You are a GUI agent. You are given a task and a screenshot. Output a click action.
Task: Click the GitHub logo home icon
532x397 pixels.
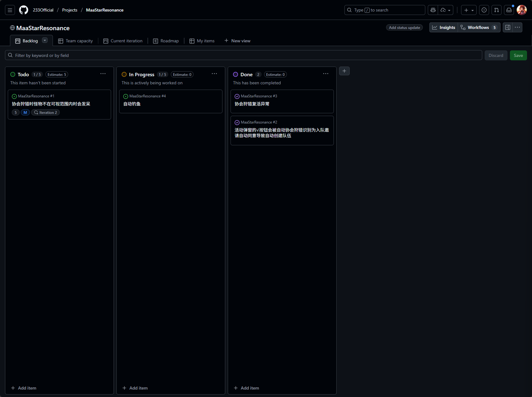tap(24, 10)
